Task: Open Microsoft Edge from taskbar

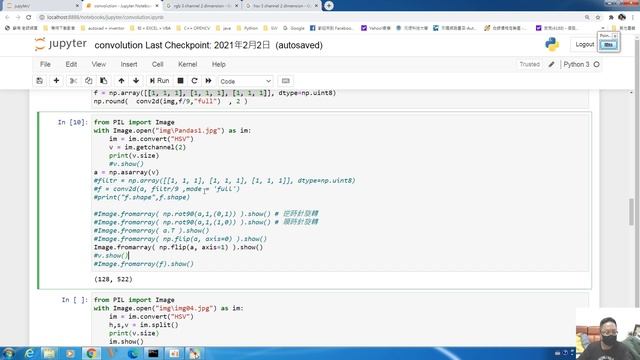Action: pyautogui.click(x=133, y=353)
